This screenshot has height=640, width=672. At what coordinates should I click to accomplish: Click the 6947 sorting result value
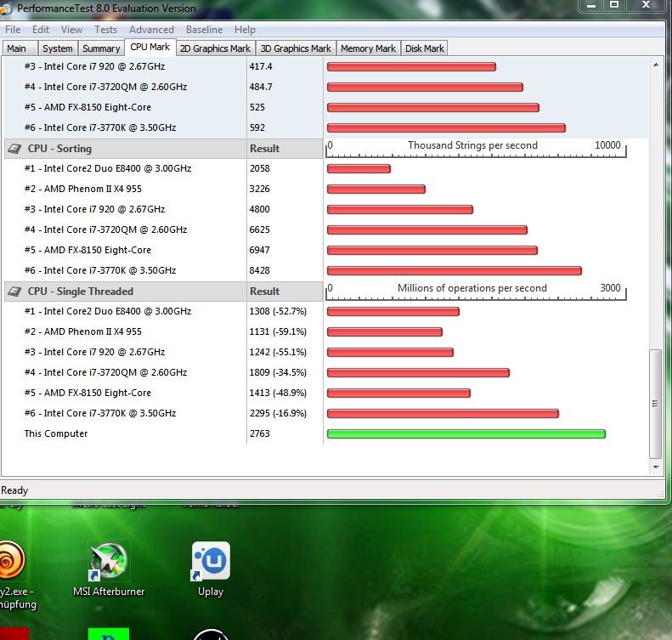(x=260, y=250)
